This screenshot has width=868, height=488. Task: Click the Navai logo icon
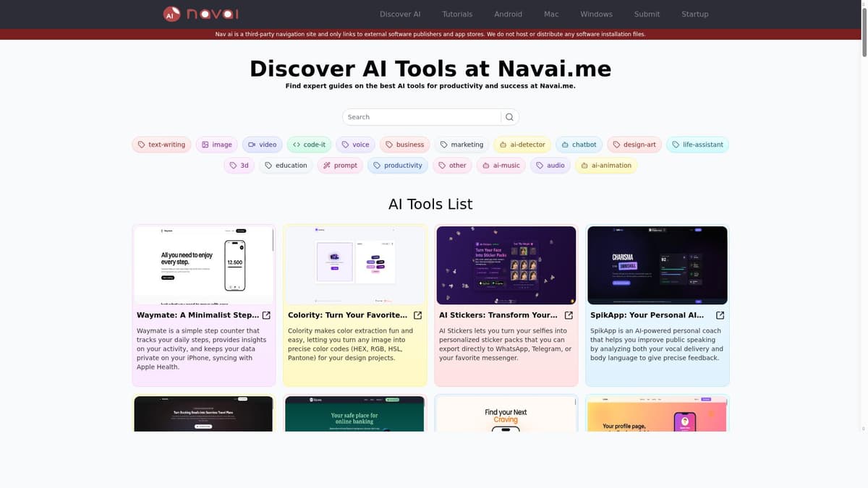coord(171,13)
